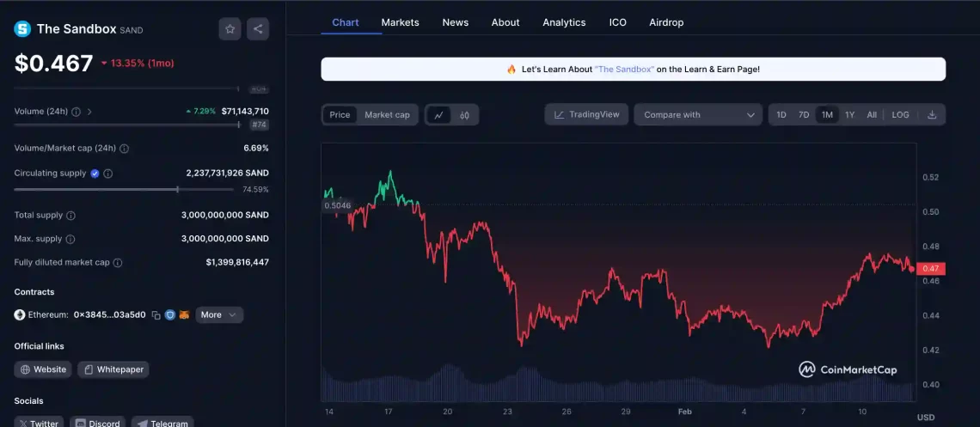Show info icon for Volume (24h)
980x427 pixels.
pos(77,112)
